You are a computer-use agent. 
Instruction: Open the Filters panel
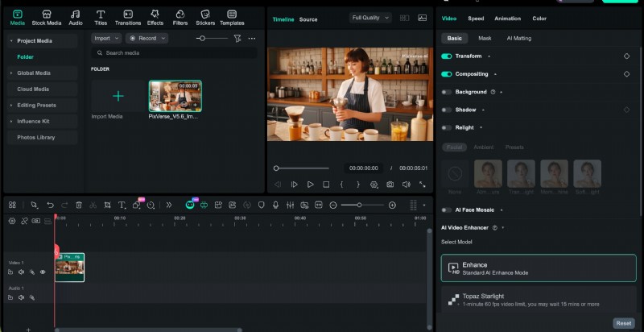pyautogui.click(x=180, y=18)
